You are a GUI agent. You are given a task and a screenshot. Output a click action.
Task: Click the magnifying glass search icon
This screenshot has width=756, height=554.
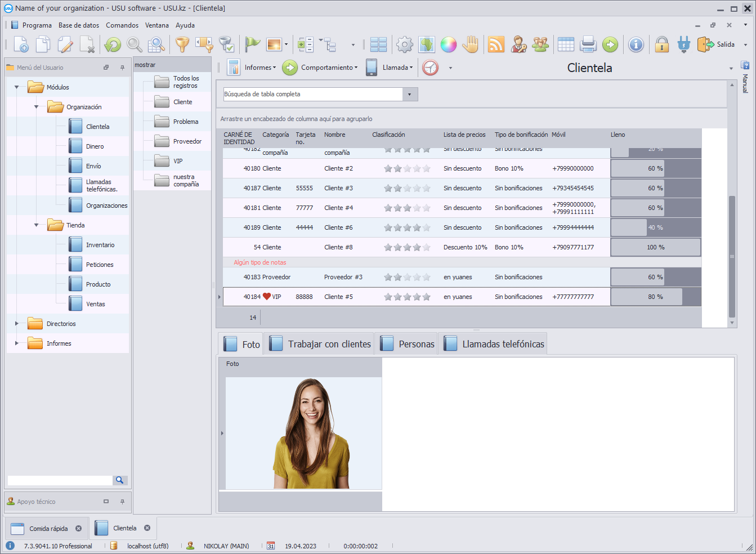pos(134,44)
